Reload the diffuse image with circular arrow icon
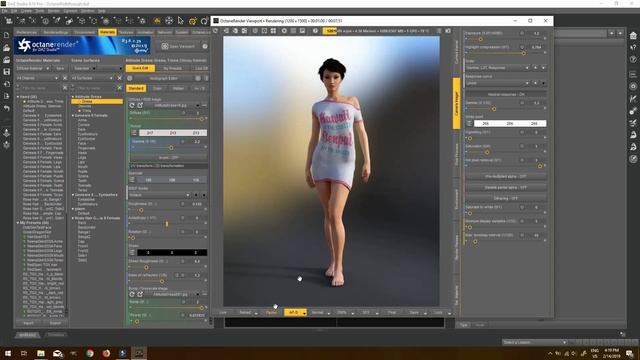The width and height of the screenshot is (640, 360). [132, 105]
